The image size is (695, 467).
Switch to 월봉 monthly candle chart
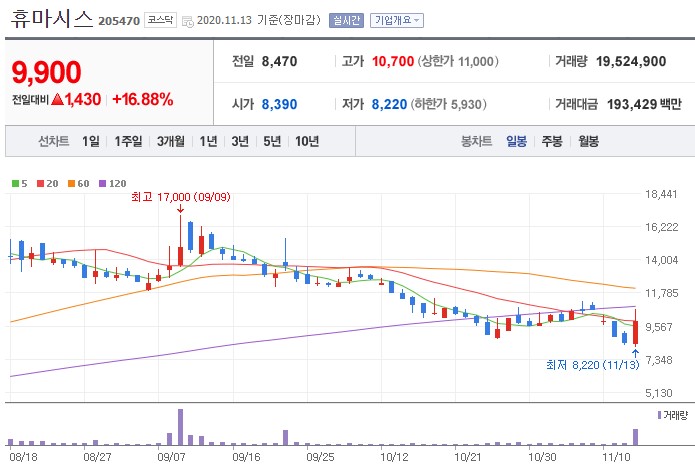point(588,141)
